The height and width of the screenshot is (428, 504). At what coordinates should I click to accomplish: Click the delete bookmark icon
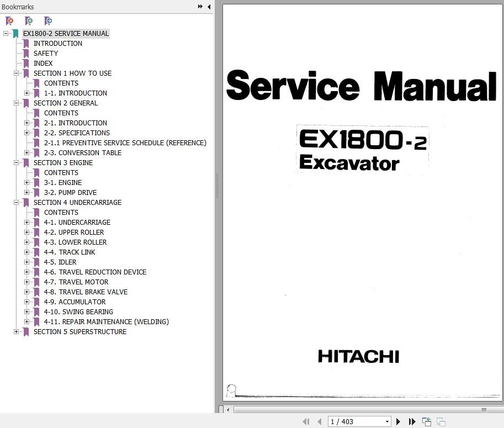[10, 21]
